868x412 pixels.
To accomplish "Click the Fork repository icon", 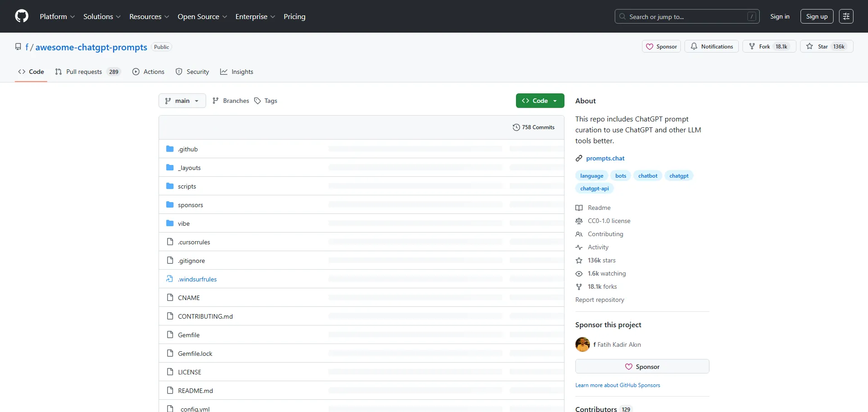I will click(752, 47).
